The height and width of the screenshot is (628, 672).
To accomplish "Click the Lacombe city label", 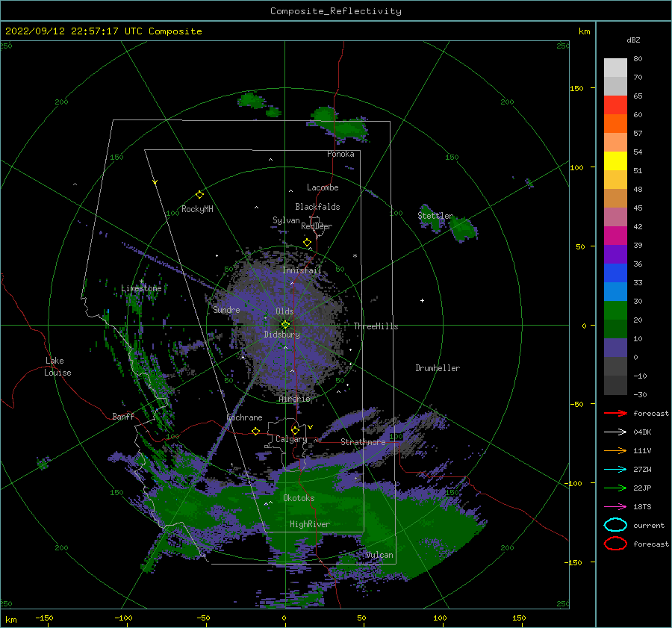I will tap(323, 187).
